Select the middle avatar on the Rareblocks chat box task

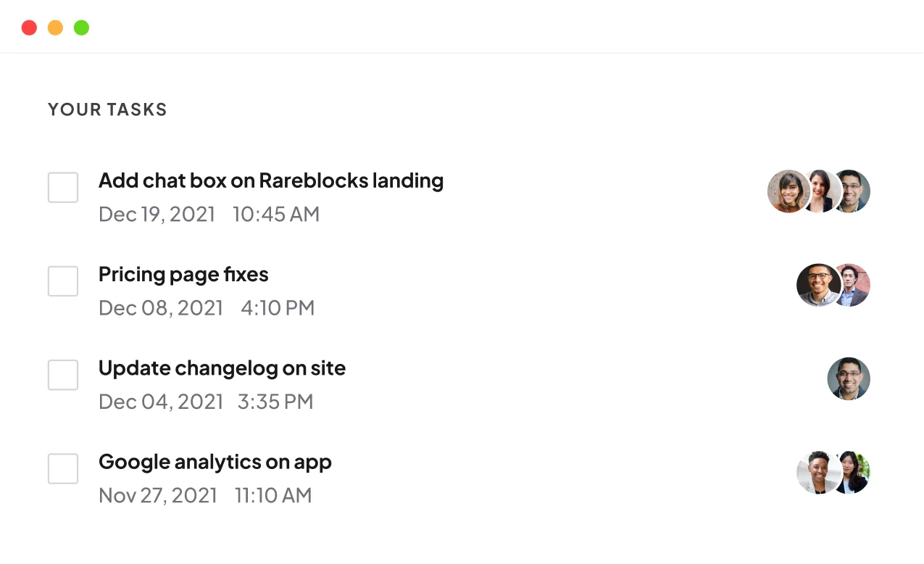(820, 191)
